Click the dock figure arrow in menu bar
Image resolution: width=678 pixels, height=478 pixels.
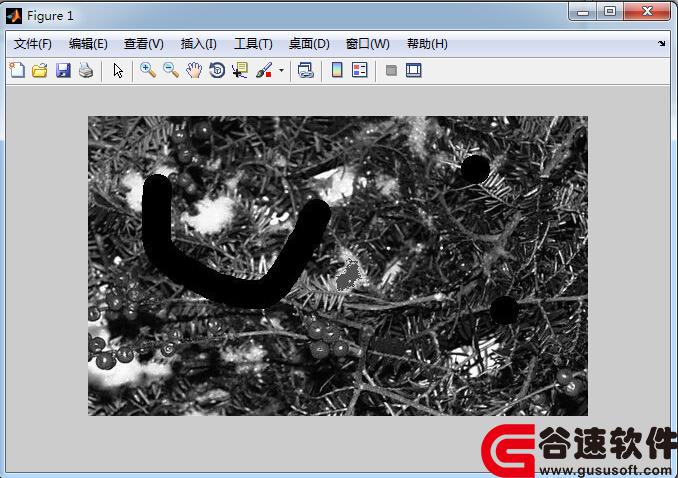click(x=662, y=43)
